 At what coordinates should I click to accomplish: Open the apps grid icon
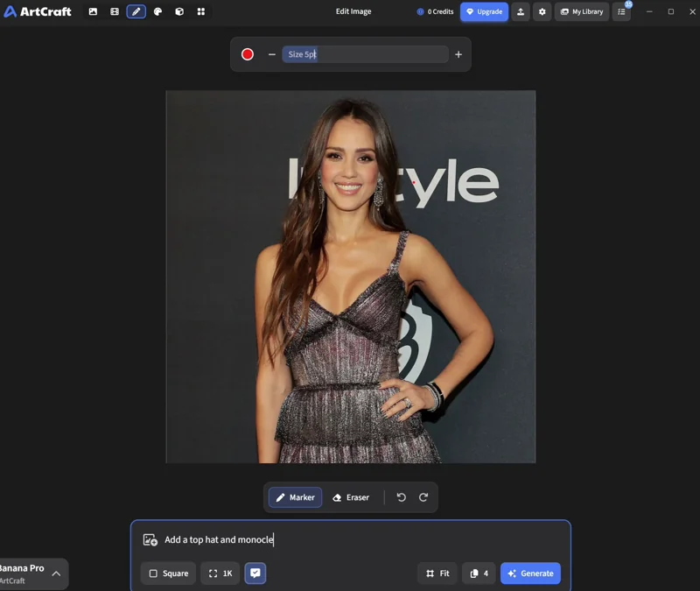tap(201, 11)
